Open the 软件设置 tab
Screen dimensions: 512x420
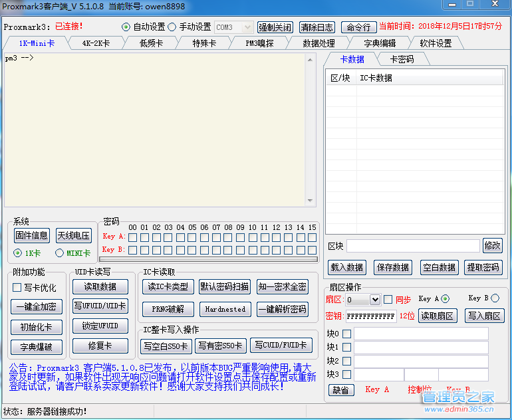(436, 43)
